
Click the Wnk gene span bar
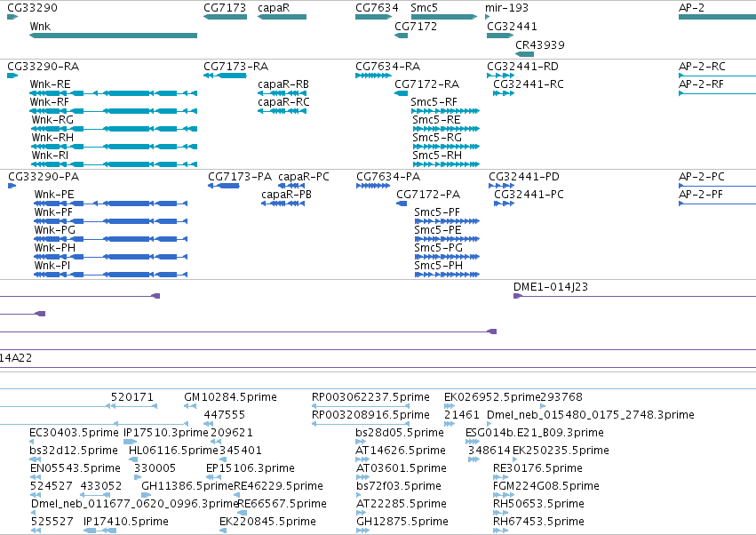pyautogui.click(x=114, y=36)
